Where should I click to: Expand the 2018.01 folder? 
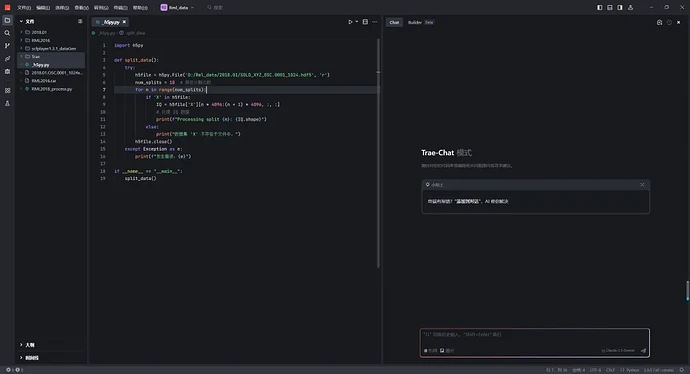(x=21, y=32)
